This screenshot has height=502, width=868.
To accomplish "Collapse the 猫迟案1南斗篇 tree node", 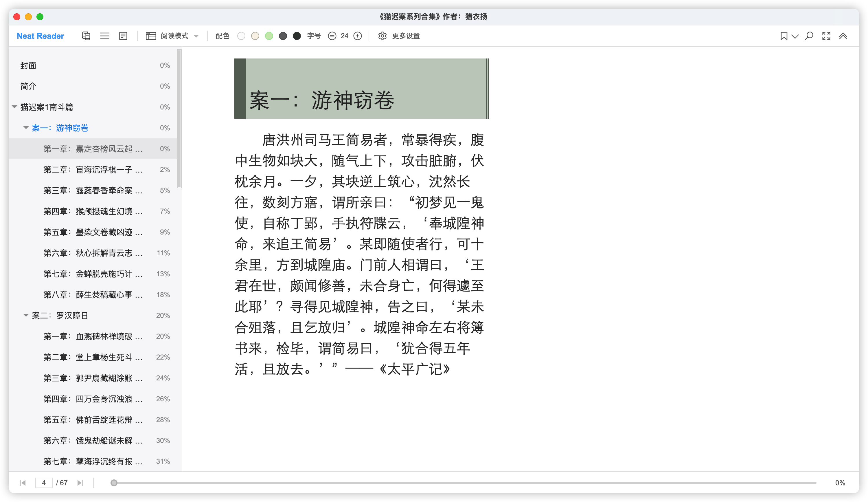I will [x=14, y=107].
